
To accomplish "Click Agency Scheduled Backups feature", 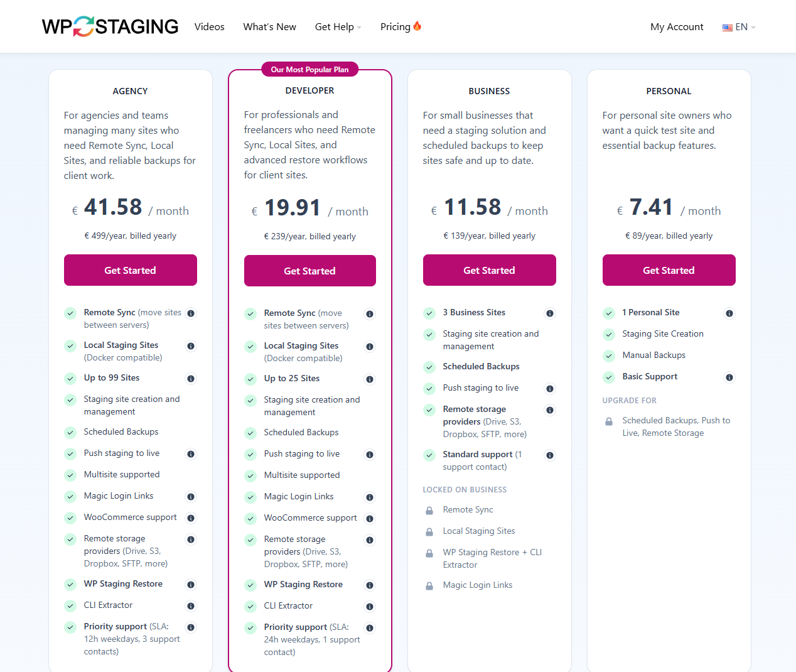I will tap(121, 432).
